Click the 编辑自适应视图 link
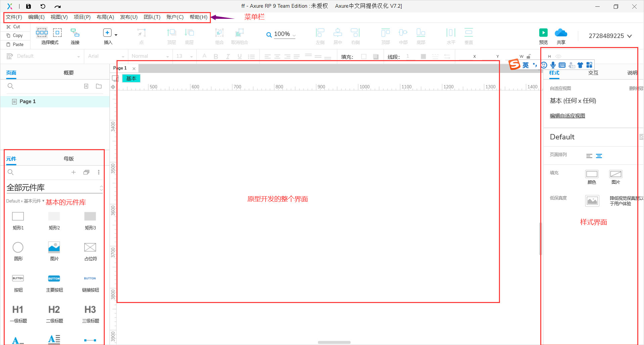 567,116
